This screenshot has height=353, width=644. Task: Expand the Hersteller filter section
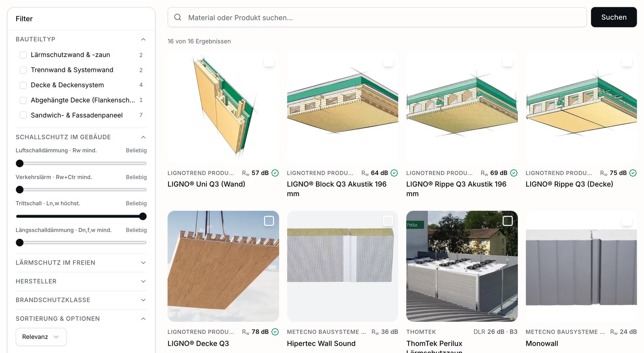(x=143, y=281)
